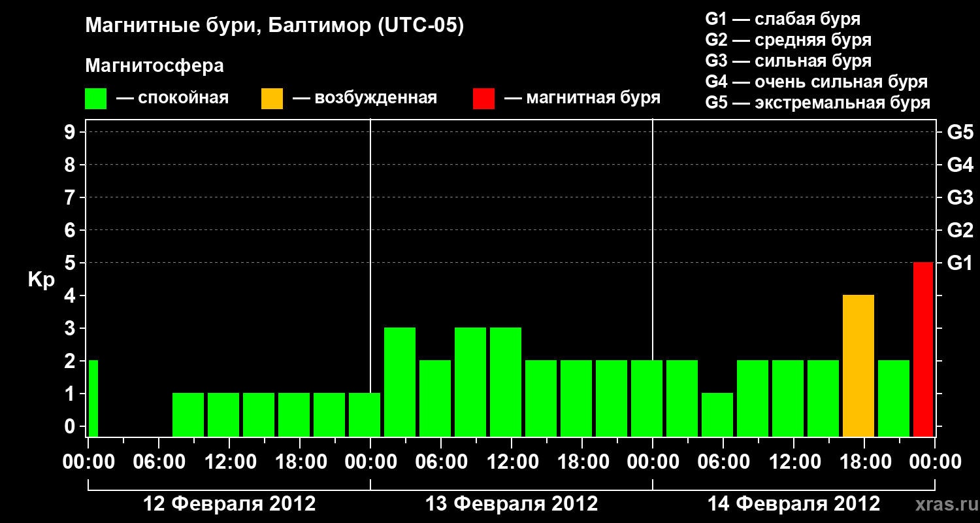
Task: Click the 'G3 — сильная буря' description line
Action: 789,61
